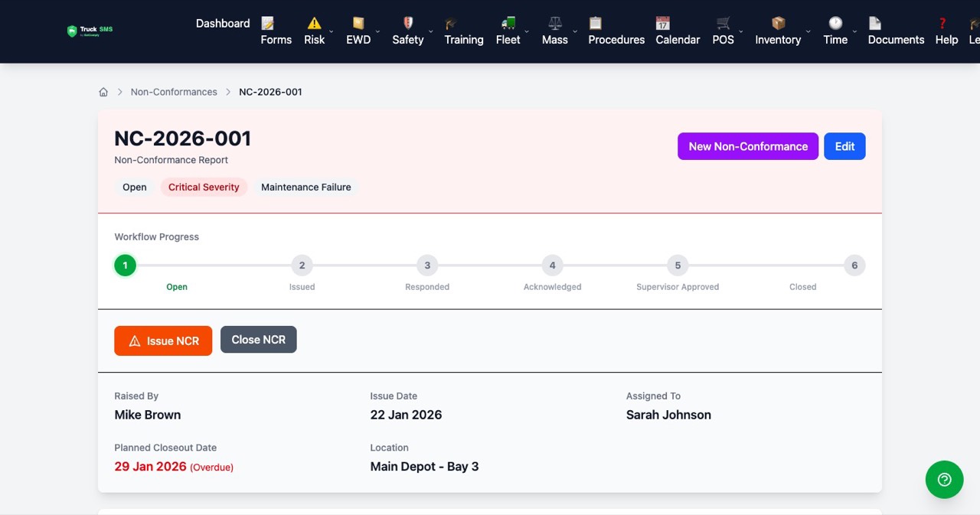Click the Raised By name Mike Brown
Screen dimensions: 980x515
tap(148, 415)
